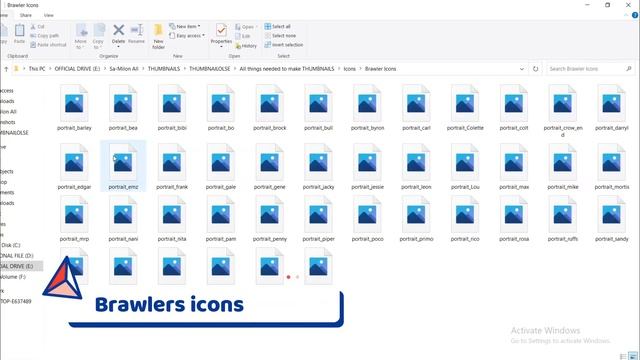Expand the address bar history dropdown
This screenshot has height=360, width=640.
tap(522, 69)
